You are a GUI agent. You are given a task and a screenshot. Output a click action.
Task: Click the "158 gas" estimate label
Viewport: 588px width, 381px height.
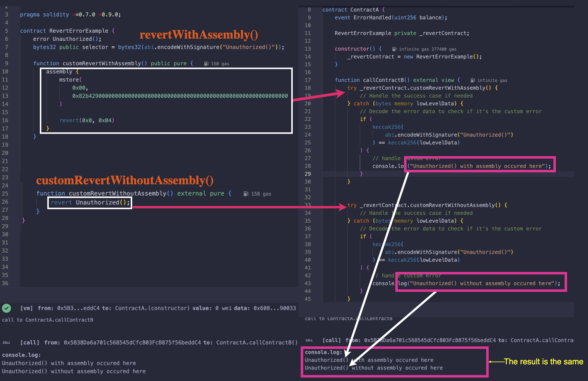pos(261,194)
